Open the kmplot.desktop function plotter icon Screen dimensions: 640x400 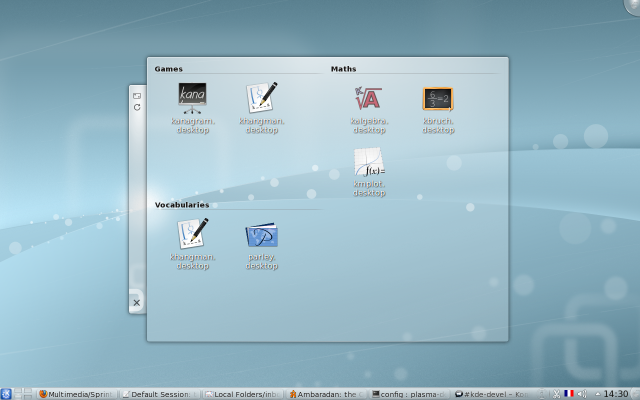368,163
